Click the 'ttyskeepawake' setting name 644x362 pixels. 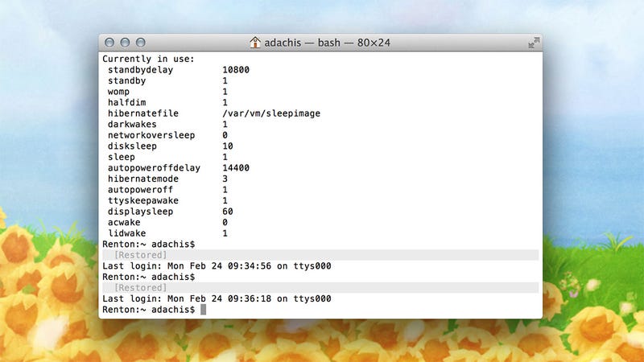click(143, 200)
